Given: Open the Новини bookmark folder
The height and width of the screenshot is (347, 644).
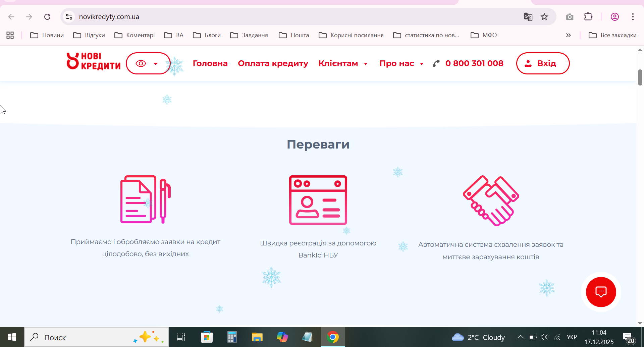Looking at the screenshot, I should tap(47, 35).
